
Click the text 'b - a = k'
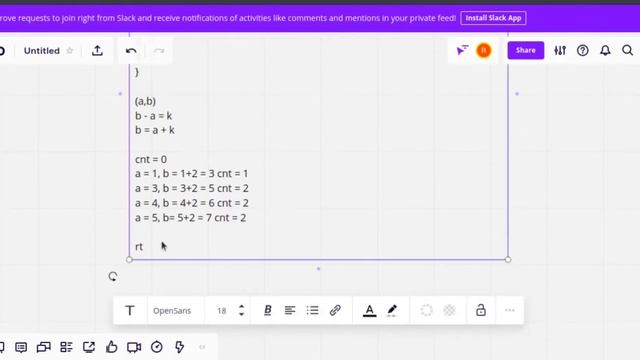tap(153, 116)
